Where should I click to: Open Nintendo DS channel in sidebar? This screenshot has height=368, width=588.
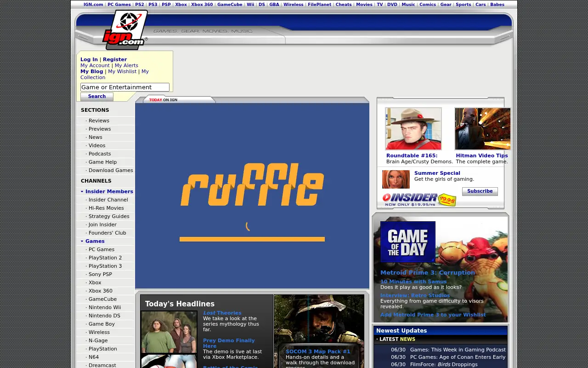104,316
